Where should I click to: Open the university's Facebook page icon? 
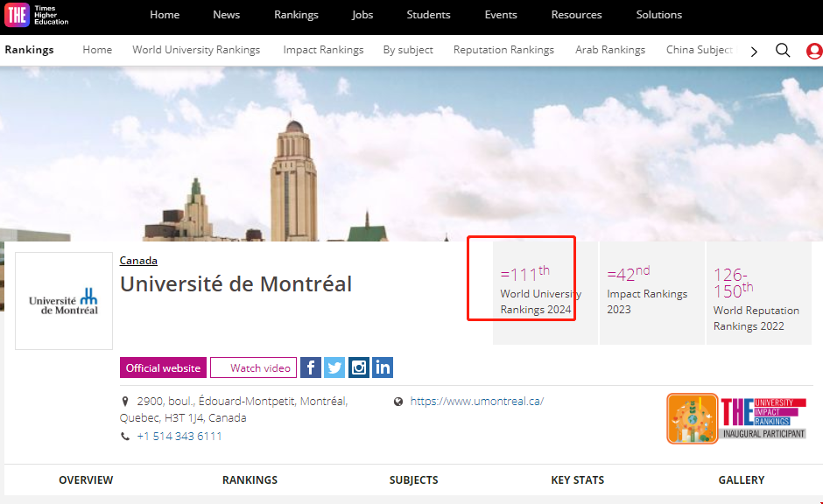(x=311, y=367)
